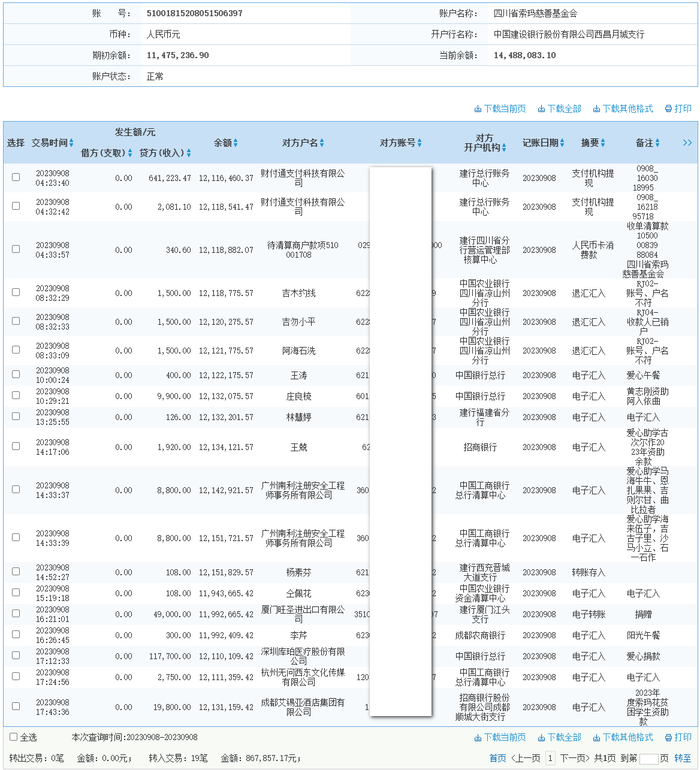Click credit amount 641,223.47
The image size is (700, 770).
(170, 178)
